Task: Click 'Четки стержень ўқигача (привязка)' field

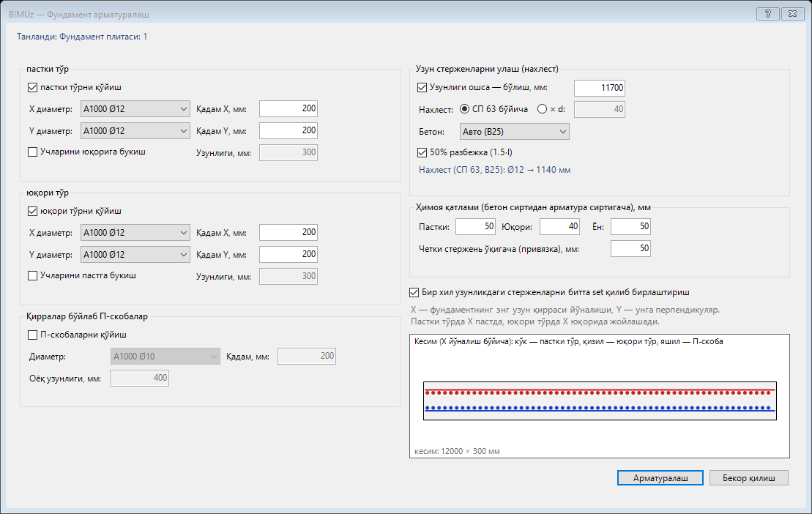Action: click(630, 248)
